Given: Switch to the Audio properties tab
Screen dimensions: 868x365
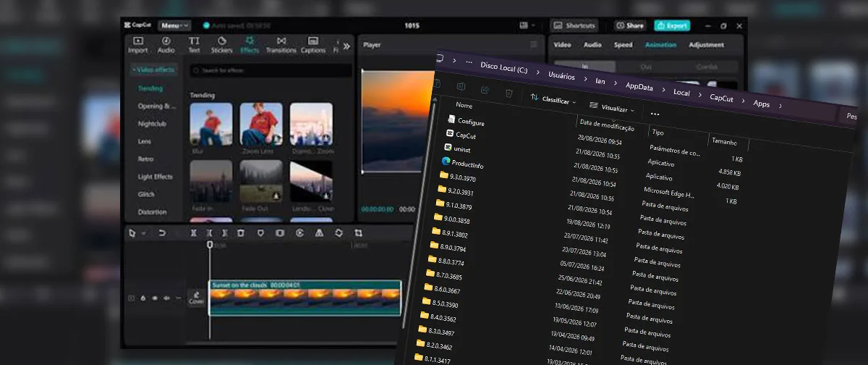Looking at the screenshot, I should point(592,45).
